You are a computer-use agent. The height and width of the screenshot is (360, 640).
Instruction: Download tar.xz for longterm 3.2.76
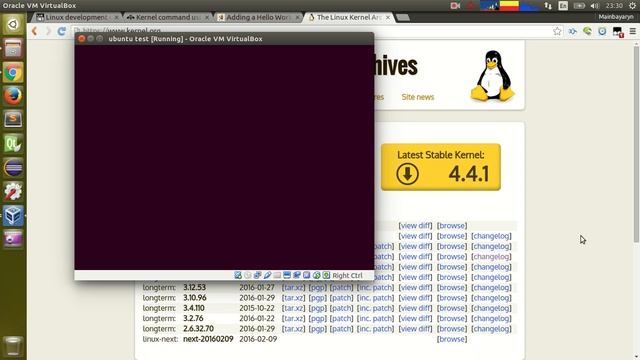293,318
